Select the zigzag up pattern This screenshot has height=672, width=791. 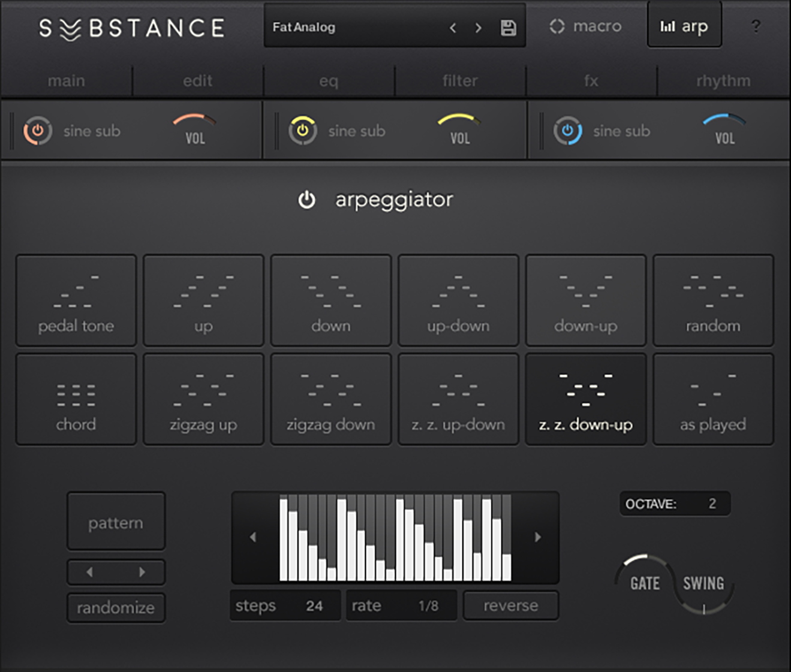click(x=203, y=399)
